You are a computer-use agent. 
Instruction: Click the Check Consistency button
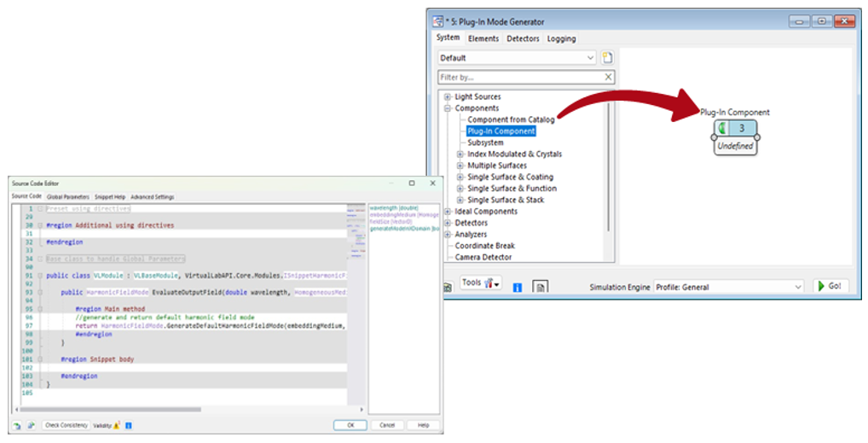[x=66, y=425]
